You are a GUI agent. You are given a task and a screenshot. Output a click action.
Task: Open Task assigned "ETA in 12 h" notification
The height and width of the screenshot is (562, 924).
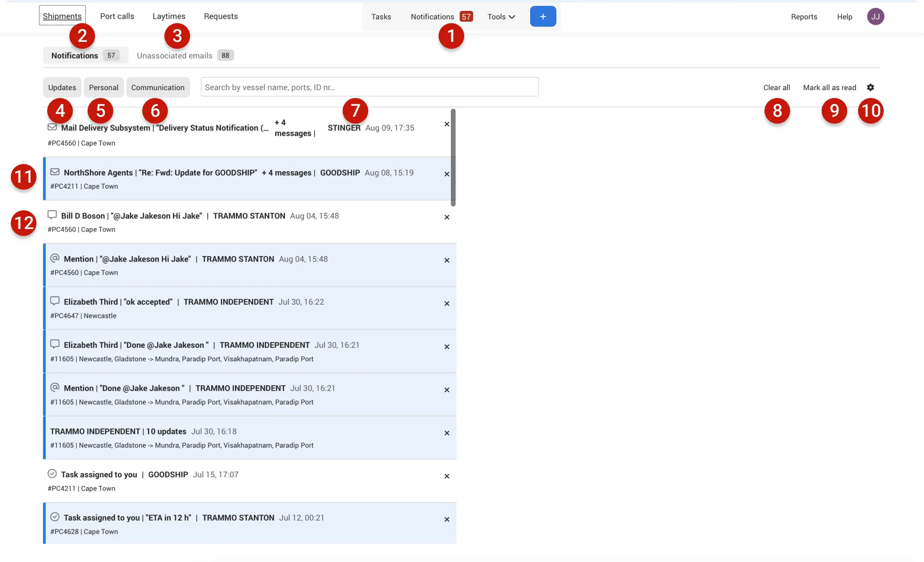click(250, 523)
